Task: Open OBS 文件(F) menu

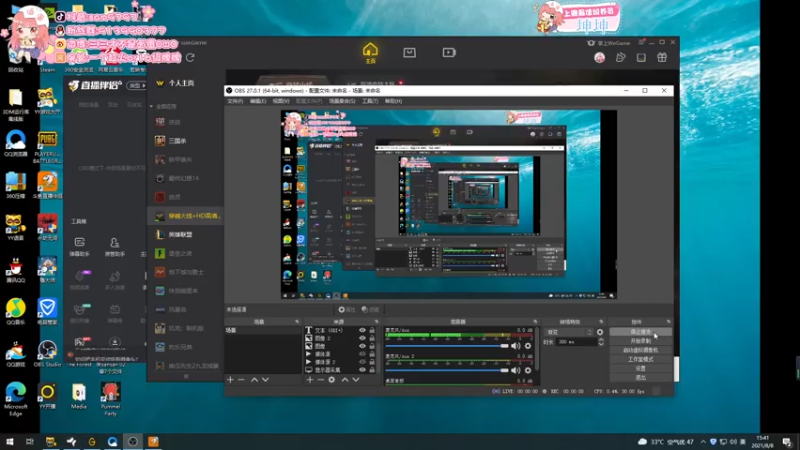Action: 235,101
